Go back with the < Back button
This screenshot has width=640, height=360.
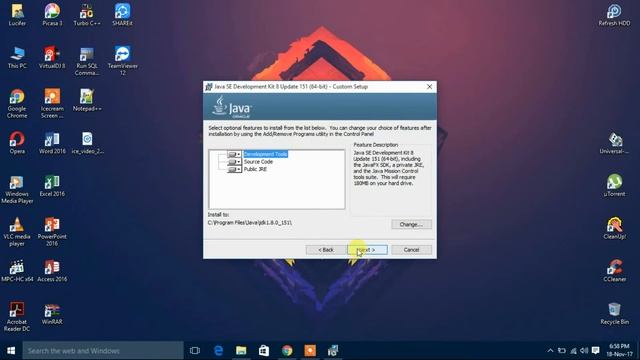(x=326, y=249)
